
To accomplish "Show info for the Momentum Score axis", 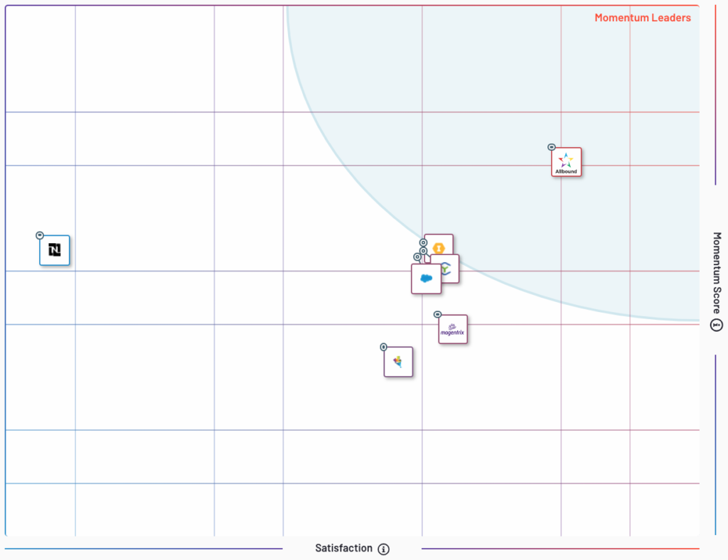I will 717,325.
